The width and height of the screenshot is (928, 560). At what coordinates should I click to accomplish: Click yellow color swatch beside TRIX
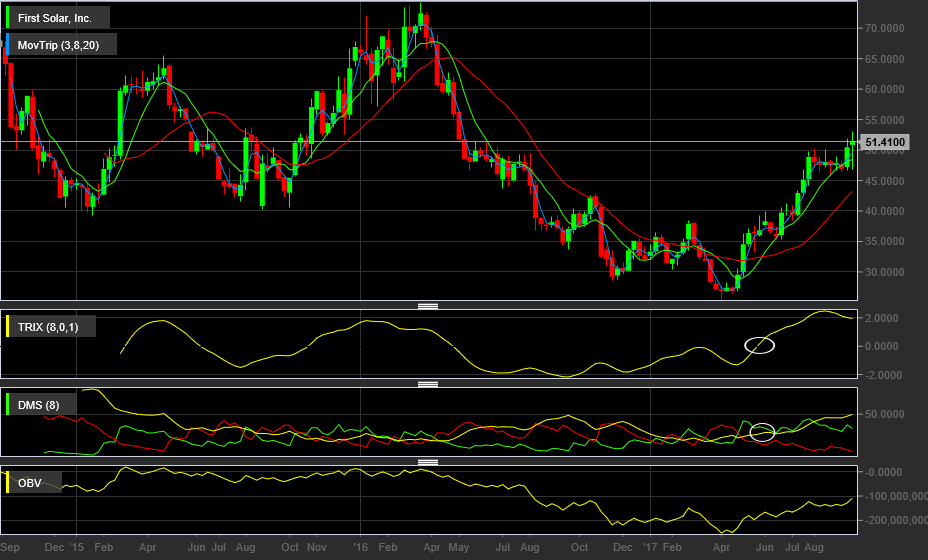click(x=9, y=326)
